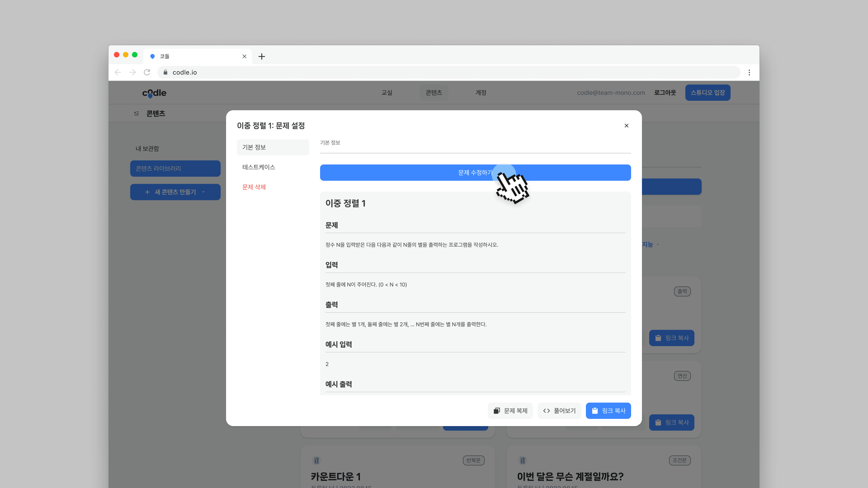Viewport: 868px width, 488px height.
Task: Click the code icon on 카운트다운 1 card
Action: pos(316,460)
